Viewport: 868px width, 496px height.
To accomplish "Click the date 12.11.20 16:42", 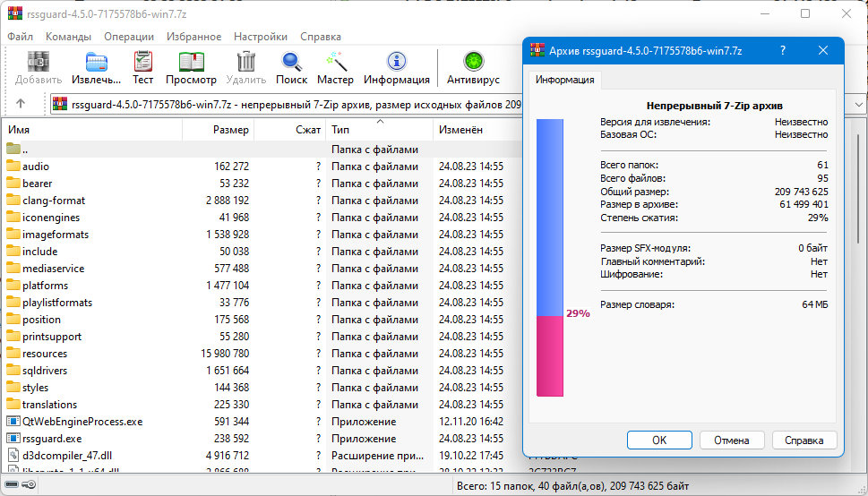I will tap(471, 422).
